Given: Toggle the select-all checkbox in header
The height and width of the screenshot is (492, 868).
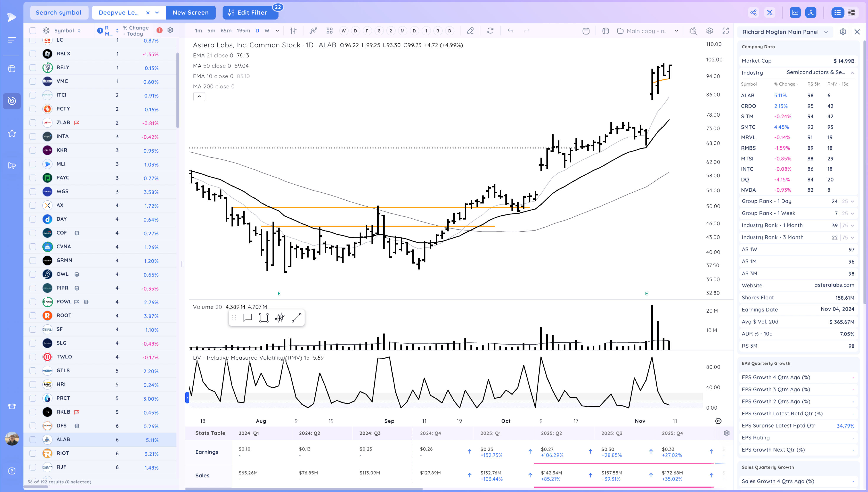Looking at the screenshot, I should coord(33,31).
